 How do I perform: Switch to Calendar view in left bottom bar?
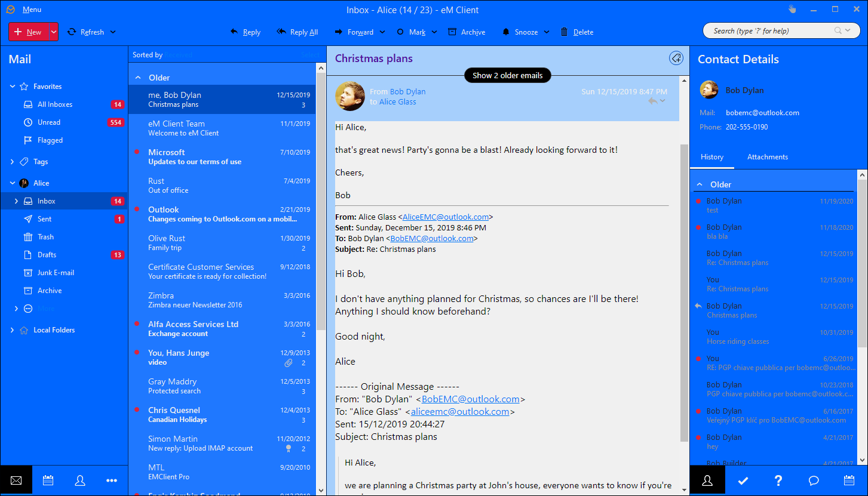[48, 480]
